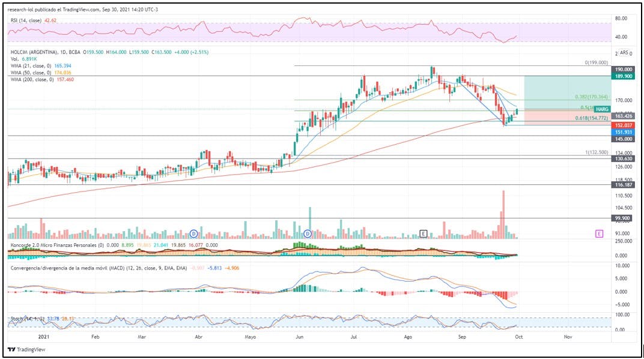This screenshot has width=644, height=359.
Task: Click the 99.900 horizontal level label
Action: (624, 219)
